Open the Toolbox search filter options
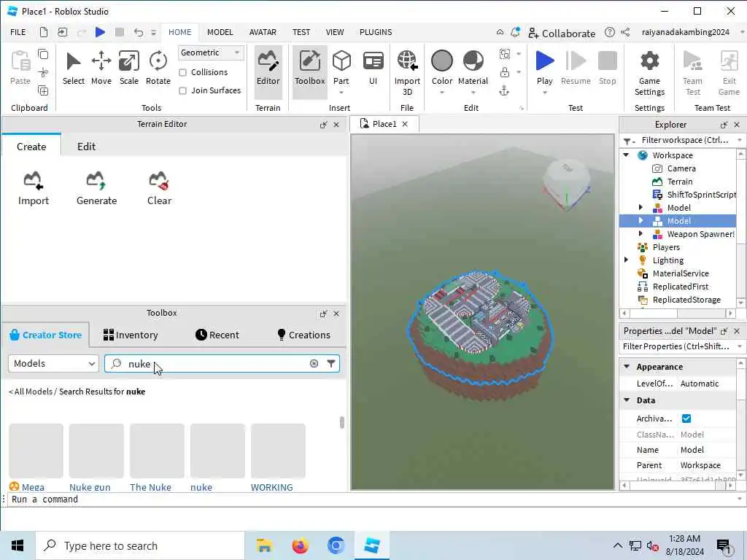Image resolution: width=747 pixels, height=560 pixels. tap(330, 363)
